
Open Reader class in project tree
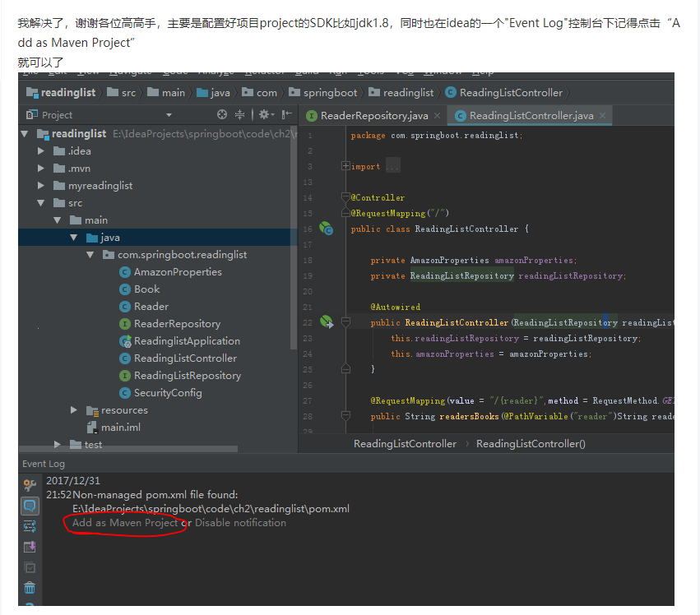(x=144, y=307)
